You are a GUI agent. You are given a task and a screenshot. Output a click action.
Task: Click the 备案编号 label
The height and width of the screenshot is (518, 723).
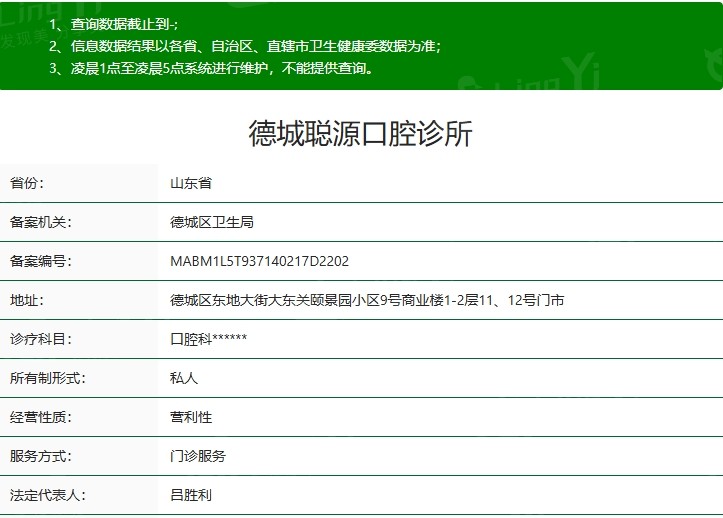pos(41,261)
